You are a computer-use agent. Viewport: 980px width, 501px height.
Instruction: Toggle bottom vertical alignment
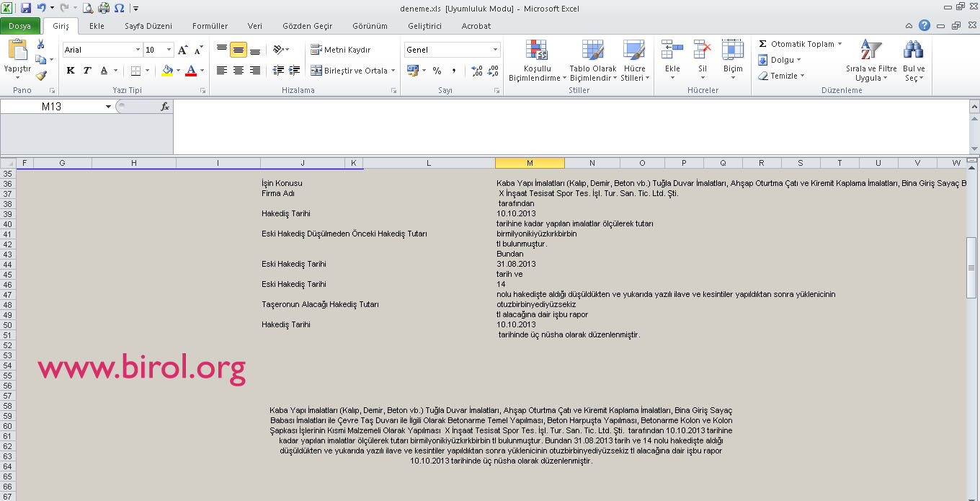pyautogui.click(x=255, y=50)
